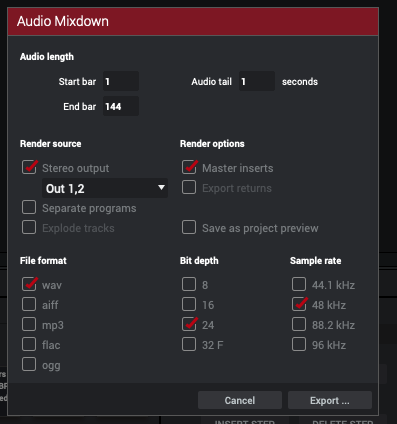The height and width of the screenshot is (424, 397).
Task: Choose 32 F bit depth
Action: pyautogui.click(x=189, y=344)
